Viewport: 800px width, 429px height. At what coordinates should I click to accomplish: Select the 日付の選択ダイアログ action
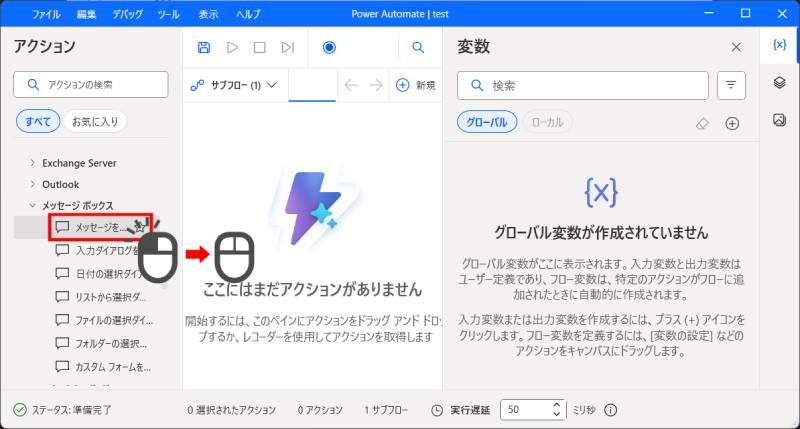pyautogui.click(x=99, y=273)
